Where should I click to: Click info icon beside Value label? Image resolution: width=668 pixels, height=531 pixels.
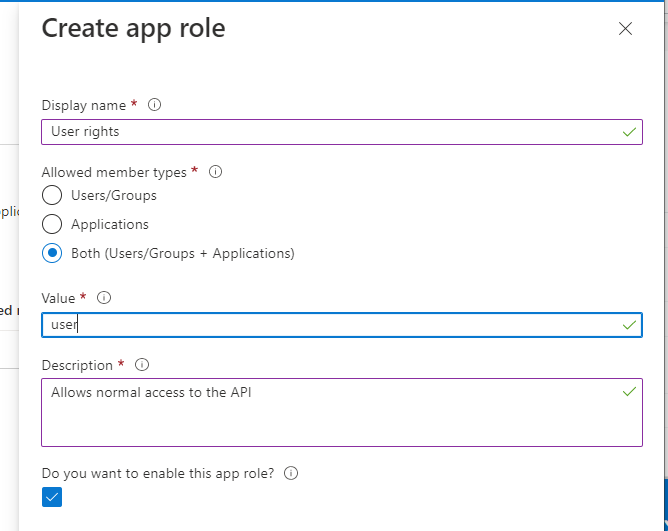tap(104, 298)
